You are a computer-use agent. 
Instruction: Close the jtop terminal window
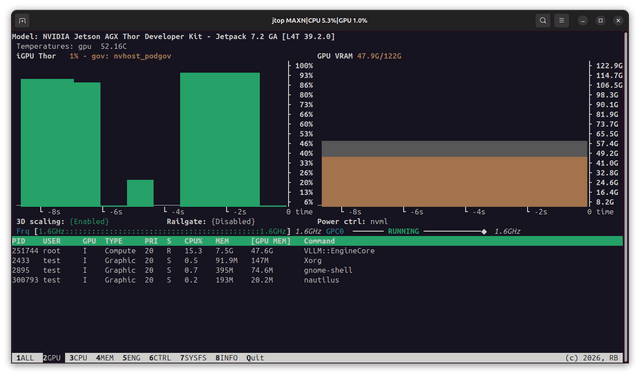click(618, 20)
